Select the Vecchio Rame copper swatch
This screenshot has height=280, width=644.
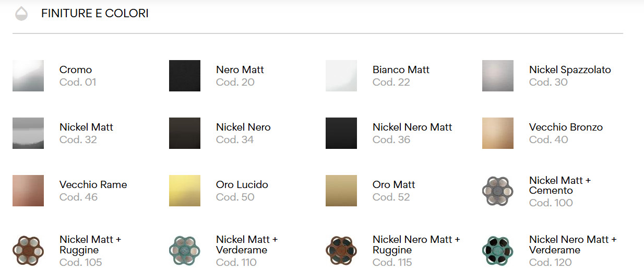click(x=28, y=191)
